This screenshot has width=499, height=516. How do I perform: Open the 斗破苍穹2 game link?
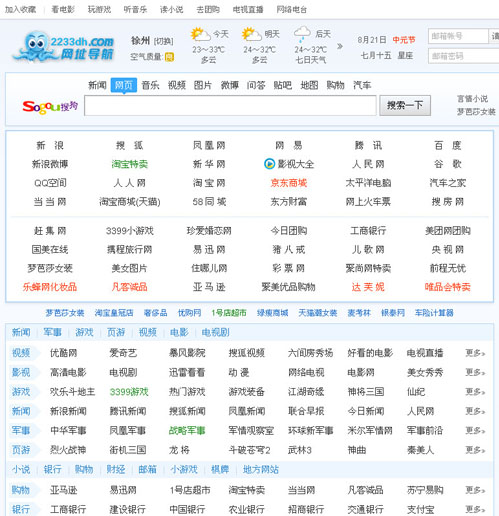(x=249, y=450)
